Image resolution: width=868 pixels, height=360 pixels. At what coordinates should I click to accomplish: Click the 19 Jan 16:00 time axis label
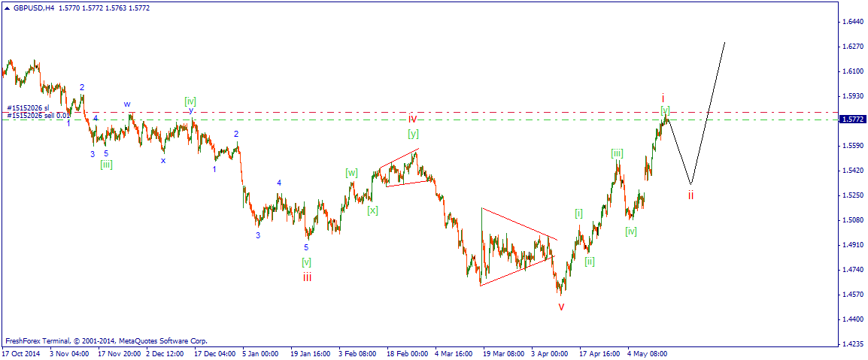[x=310, y=352]
